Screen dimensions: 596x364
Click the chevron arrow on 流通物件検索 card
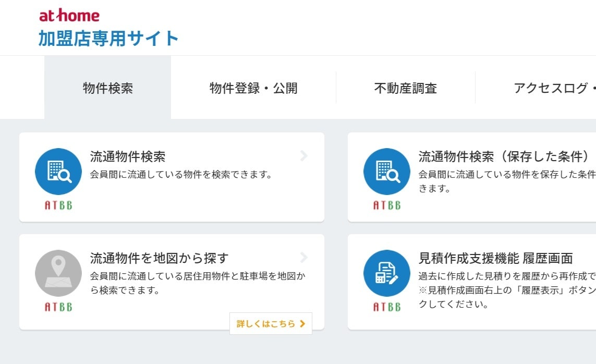[x=303, y=156]
